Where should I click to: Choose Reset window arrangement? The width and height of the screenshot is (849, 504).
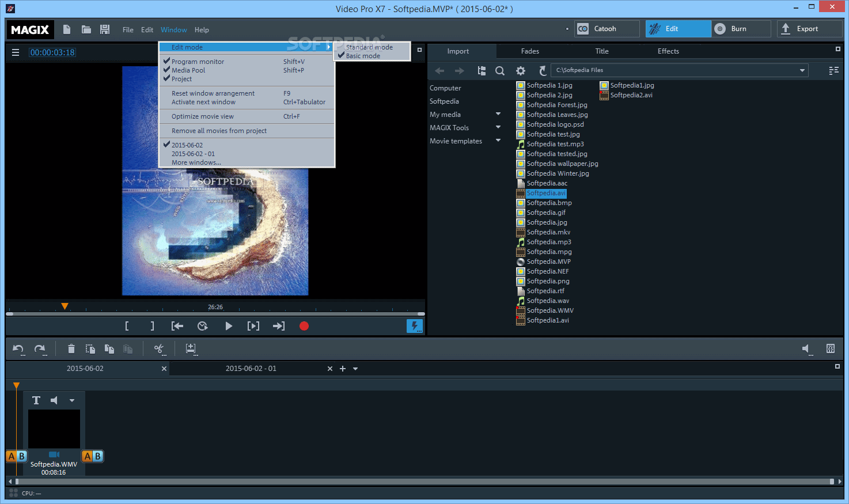(247, 93)
